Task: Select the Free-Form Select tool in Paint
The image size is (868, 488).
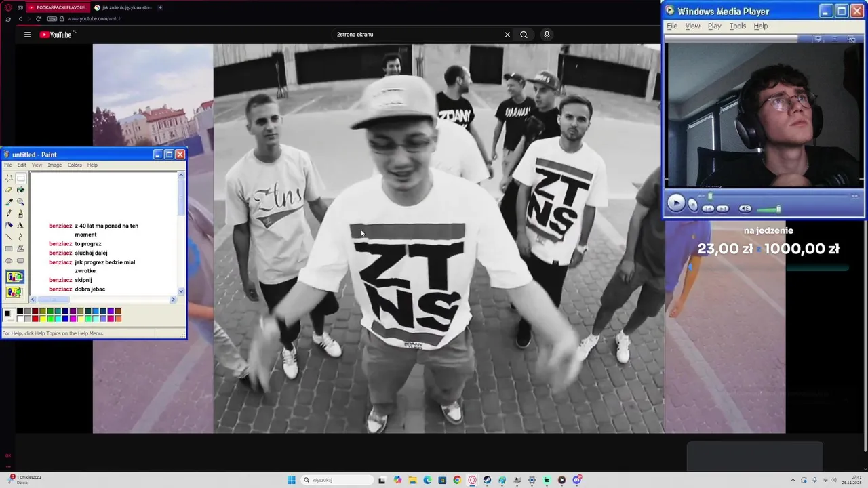Action: [9, 178]
